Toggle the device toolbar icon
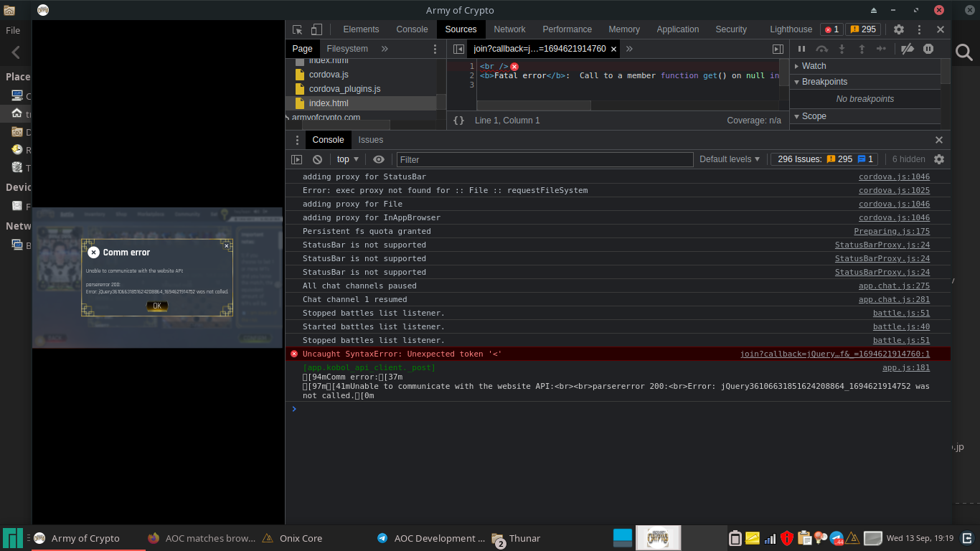 point(316,29)
